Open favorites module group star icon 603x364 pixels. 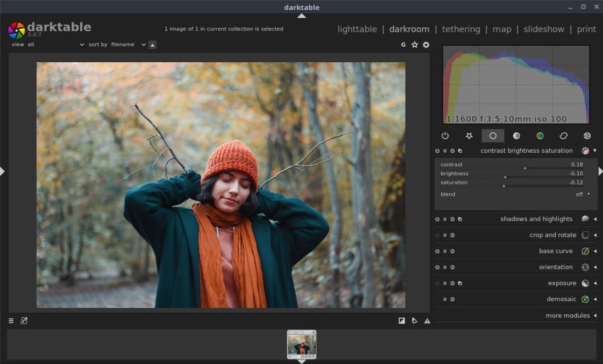(469, 136)
